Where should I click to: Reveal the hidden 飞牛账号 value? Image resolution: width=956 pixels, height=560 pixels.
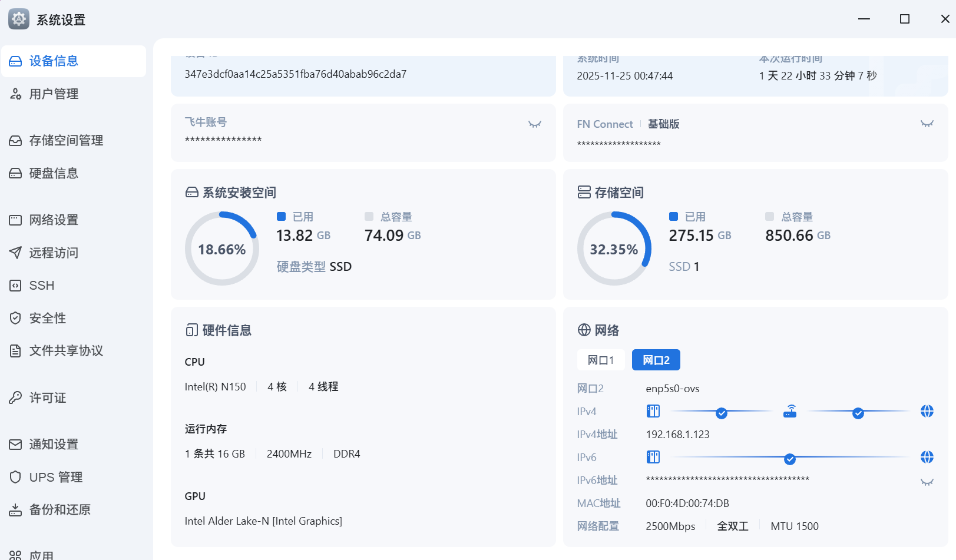[x=534, y=124]
